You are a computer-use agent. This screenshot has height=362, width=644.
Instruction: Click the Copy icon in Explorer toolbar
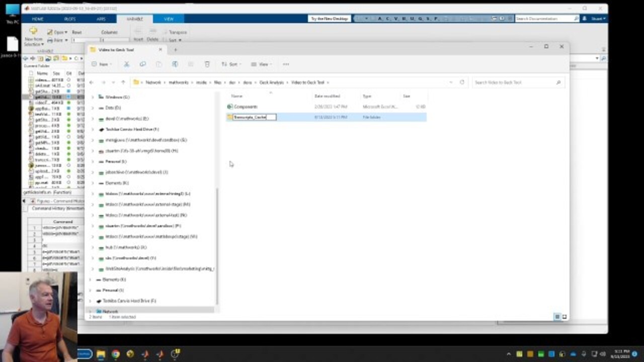[143, 64]
